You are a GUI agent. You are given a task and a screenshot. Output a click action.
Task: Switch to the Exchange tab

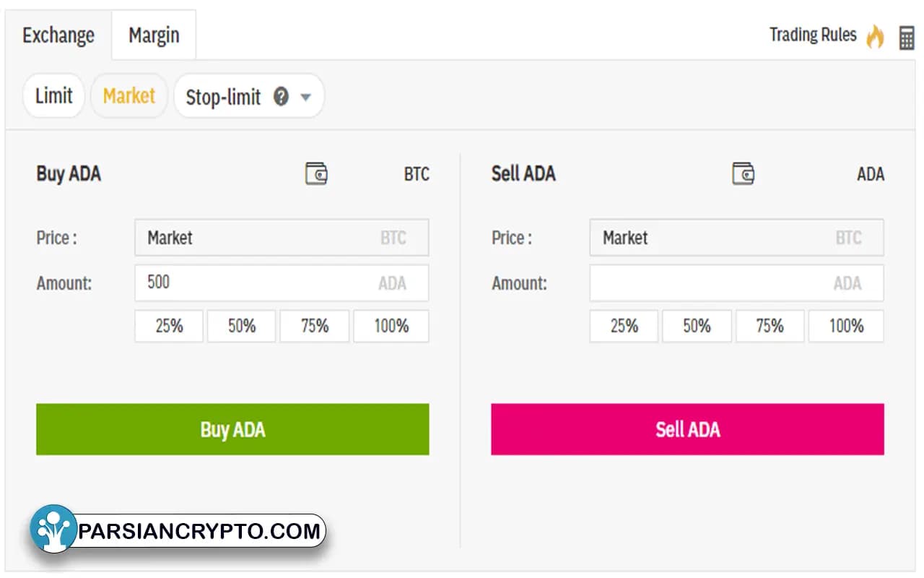click(58, 35)
